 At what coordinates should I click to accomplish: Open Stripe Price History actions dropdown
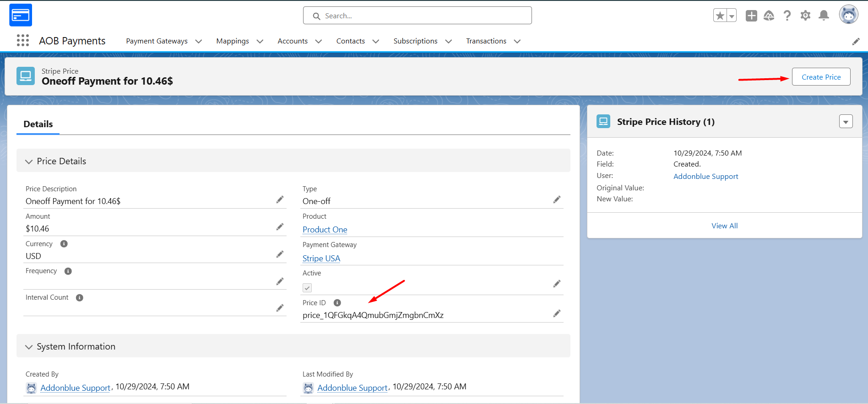pyautogui.click(x=846, y=122)
